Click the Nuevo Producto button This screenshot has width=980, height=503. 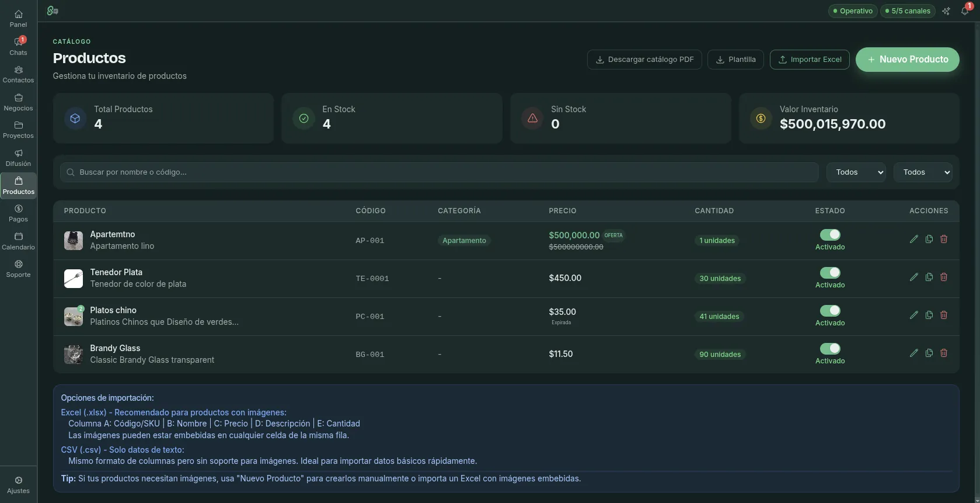907,60
